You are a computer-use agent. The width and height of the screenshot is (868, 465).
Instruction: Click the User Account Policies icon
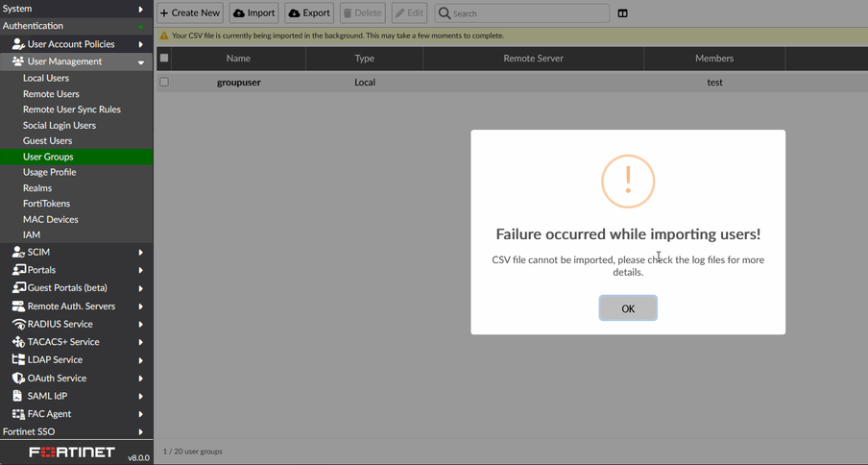(18, 44)
